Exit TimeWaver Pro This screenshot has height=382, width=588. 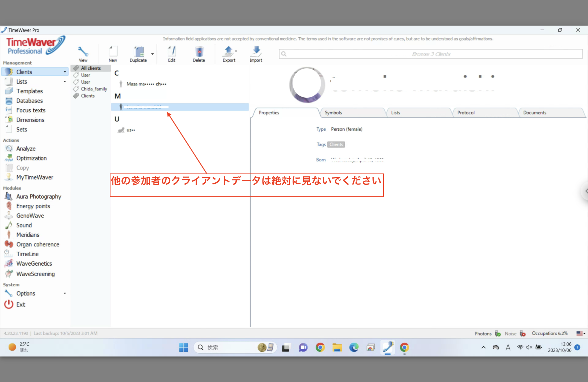point(20,304)
